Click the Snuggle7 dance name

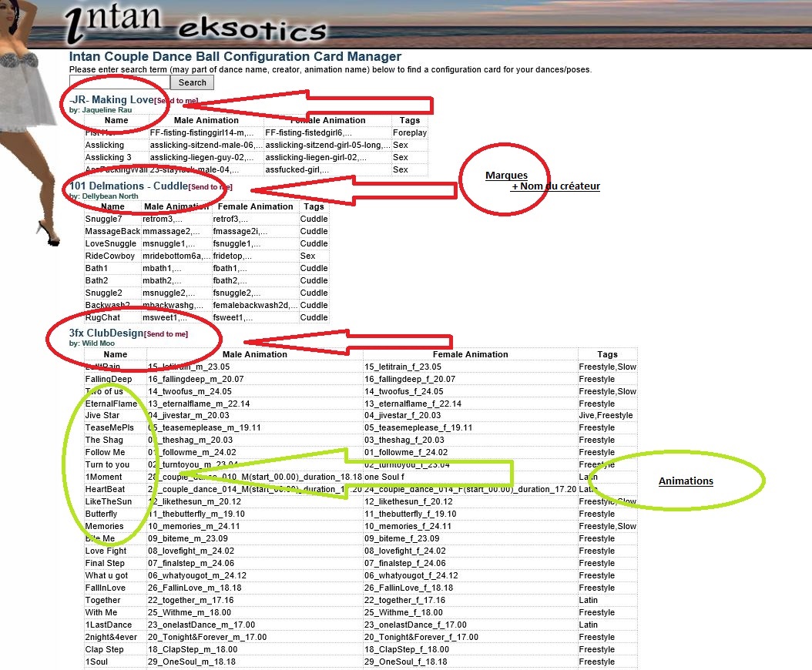(x=103, y=219)
